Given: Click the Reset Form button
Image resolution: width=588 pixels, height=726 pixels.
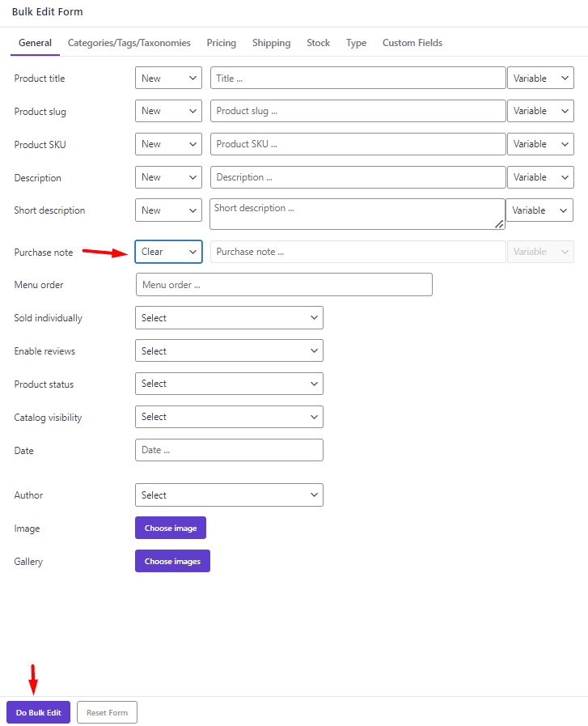Looking at the screenshot, I should 107,712.
